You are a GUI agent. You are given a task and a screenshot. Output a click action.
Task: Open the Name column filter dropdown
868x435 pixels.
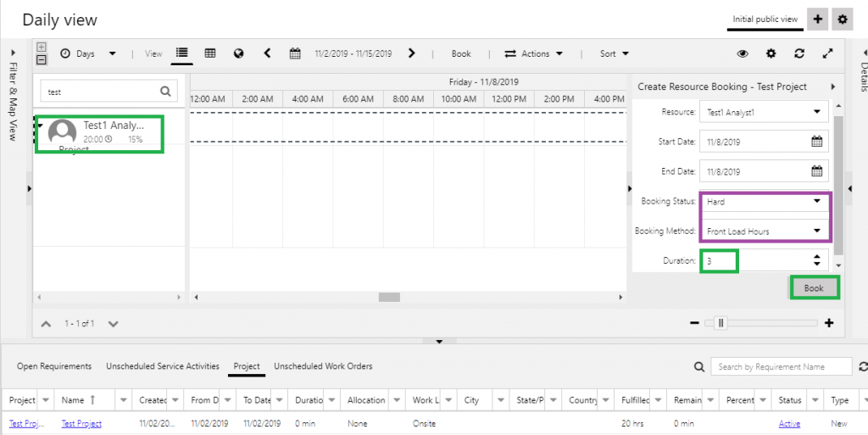pyautogui.click(x=124, y=400)
